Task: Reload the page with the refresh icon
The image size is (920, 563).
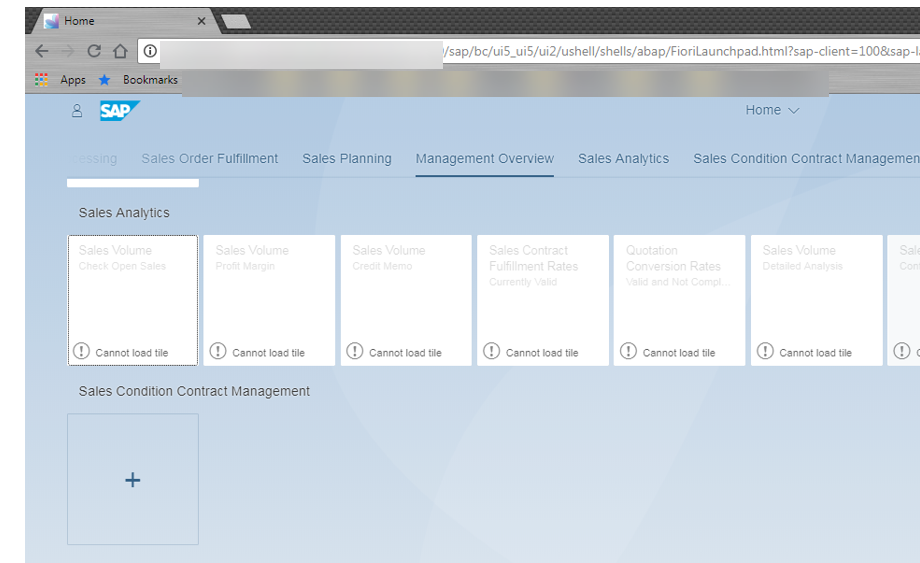Action: 94,51
